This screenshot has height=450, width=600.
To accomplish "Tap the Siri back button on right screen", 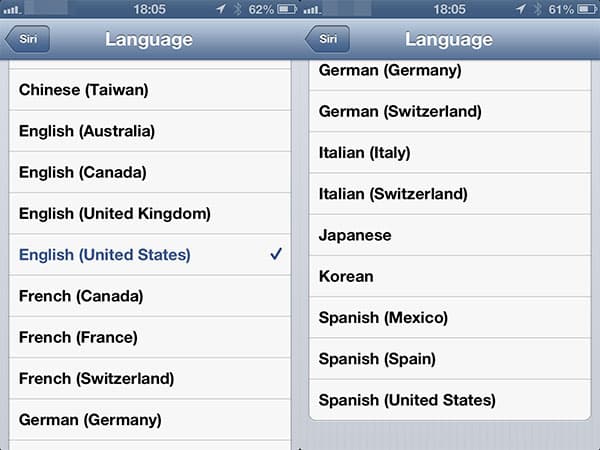I will tap(328, 39).
